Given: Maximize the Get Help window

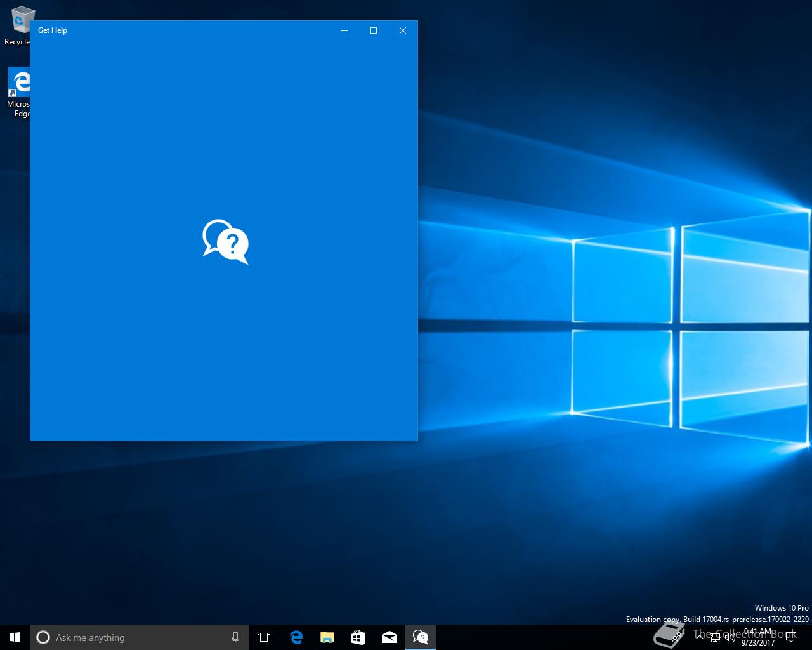Looking at the screenshot, I should tap(374, 30).
